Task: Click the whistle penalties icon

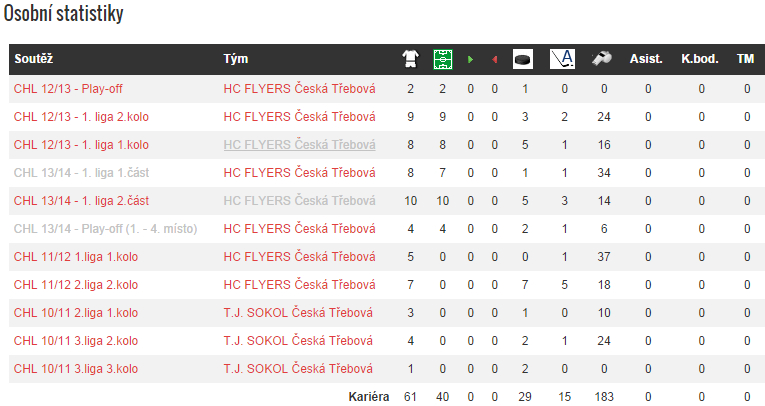Action: pyautogui.click(x=603, y=60)
